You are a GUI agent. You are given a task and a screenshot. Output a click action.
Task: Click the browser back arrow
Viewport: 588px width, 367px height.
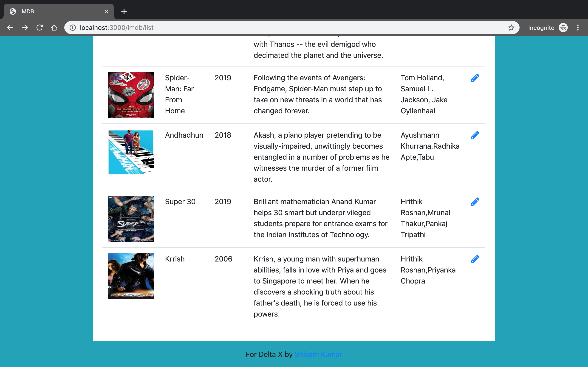(10, 28)
